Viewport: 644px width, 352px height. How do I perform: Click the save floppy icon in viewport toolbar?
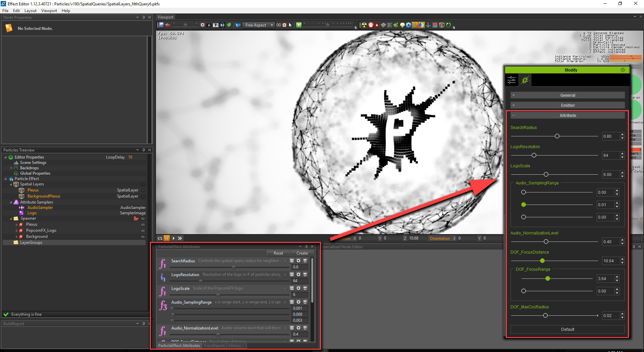click(x=161, y=25)
